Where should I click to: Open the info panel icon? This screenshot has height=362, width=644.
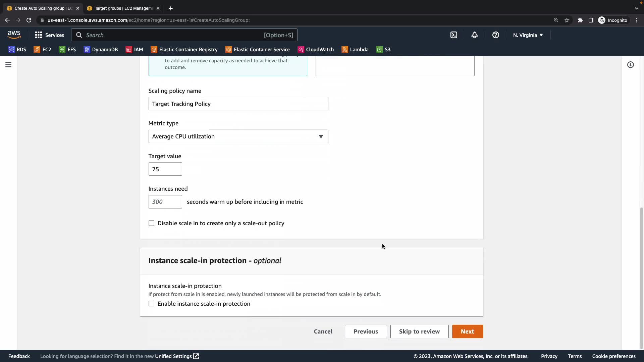point(630,65)
